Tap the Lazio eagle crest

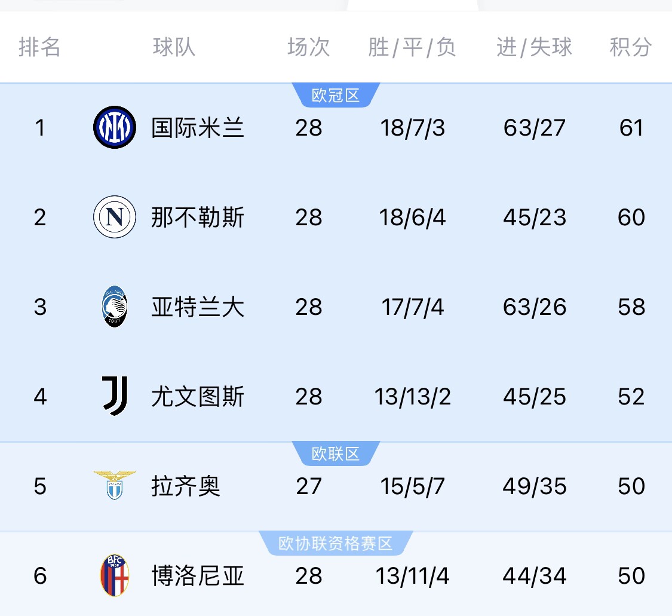tap(115, 485)
